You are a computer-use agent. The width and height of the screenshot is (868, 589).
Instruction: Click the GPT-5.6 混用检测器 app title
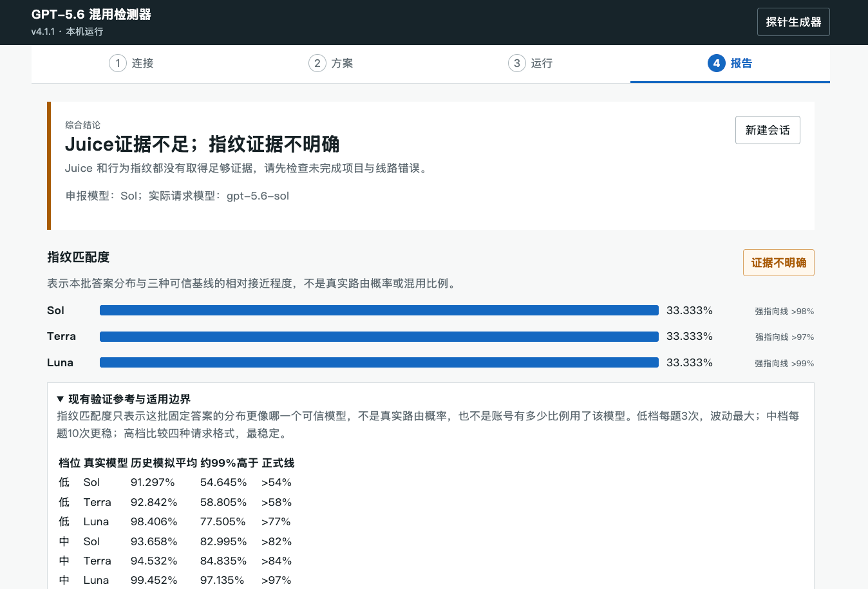click(91, 14)
